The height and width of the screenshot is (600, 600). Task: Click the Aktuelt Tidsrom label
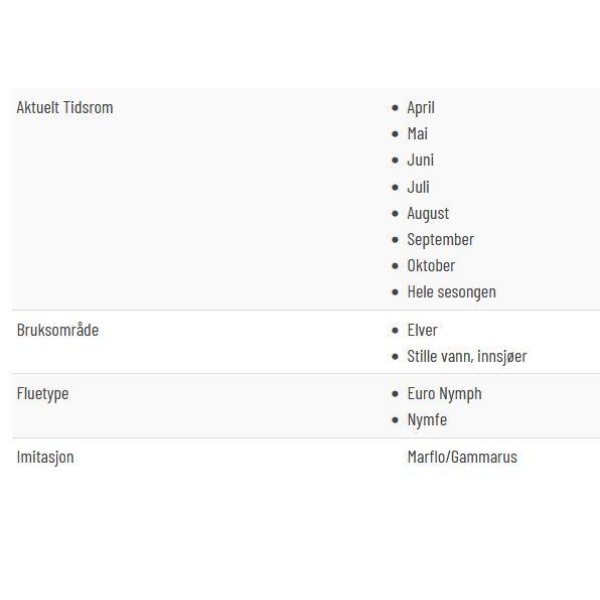tap(65, 108)
